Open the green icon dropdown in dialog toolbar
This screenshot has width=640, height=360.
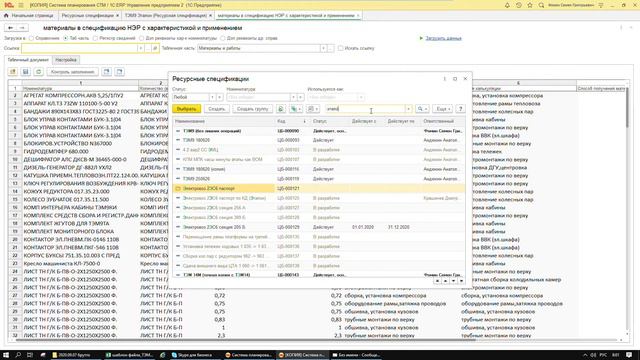(x=296, y=109)
